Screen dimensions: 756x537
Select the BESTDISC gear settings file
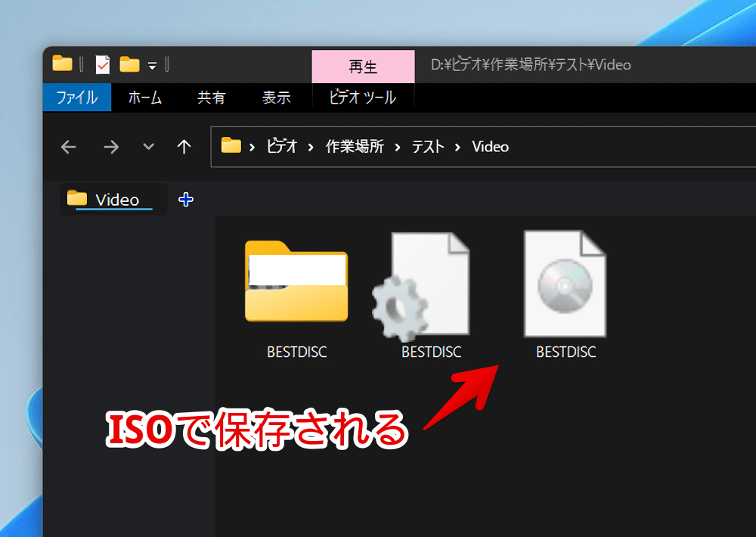[x=421, y=286]
